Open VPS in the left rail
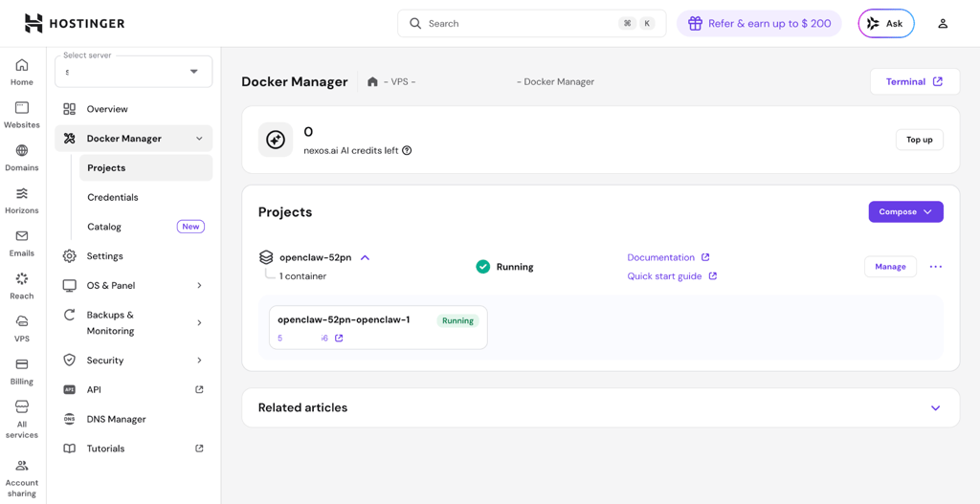 click(22, 328)
